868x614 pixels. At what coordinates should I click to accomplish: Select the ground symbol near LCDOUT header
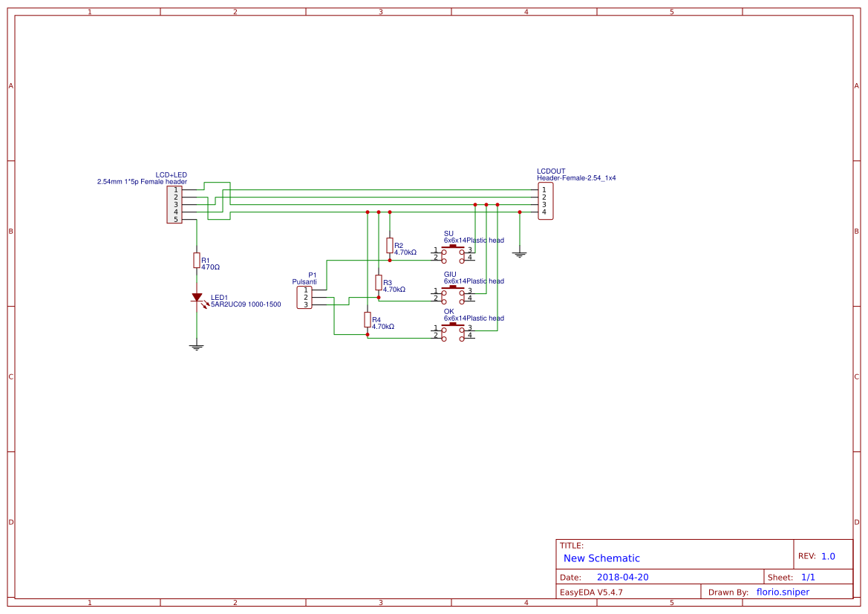click(520, 254)
